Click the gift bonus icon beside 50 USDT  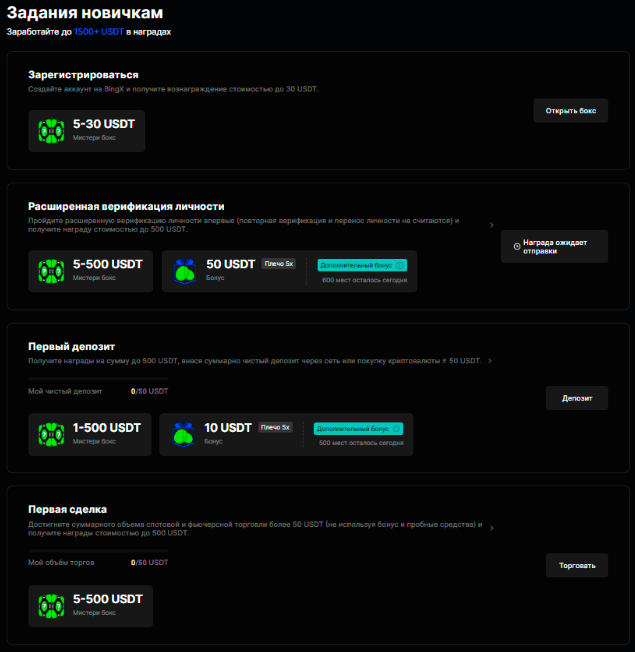coord(185,272)
